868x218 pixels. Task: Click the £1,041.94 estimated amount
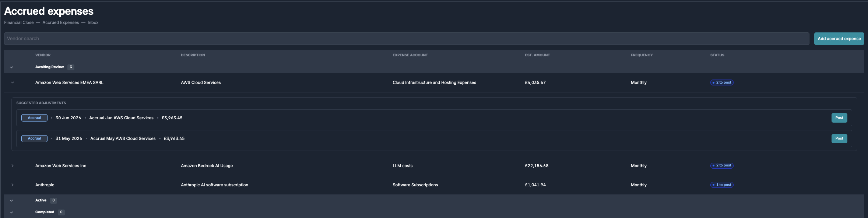coord(535,185)
